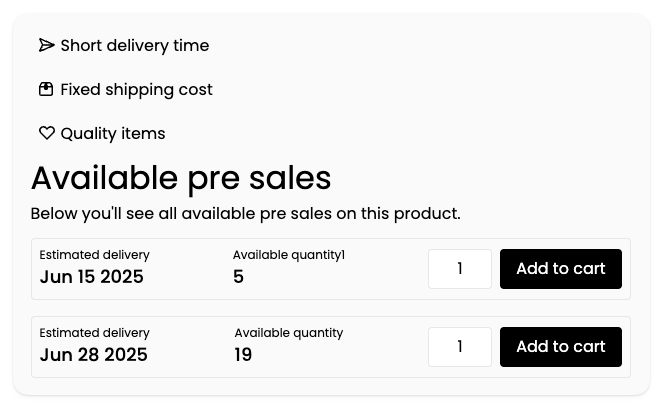This screenshot has height=408, width=663.
Task: Click available quantity value 5
Action: pyautogui.click(x=238, y=277)
